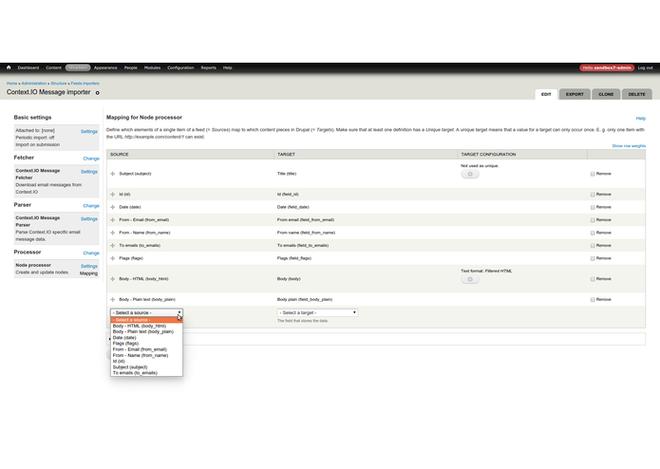660x469 pixels.
Task: Open gear settings for 'Text format: Filtered HTML'
Action: coord(470,279)
